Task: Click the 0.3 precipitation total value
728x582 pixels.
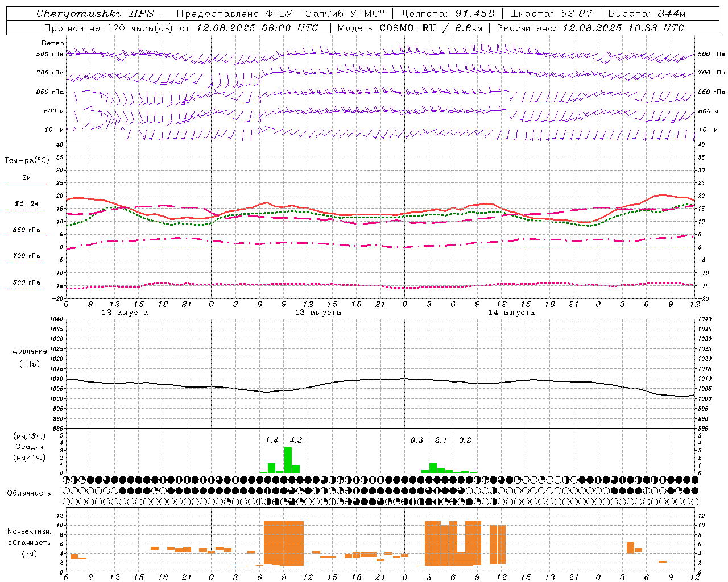Action: [417, 440]
